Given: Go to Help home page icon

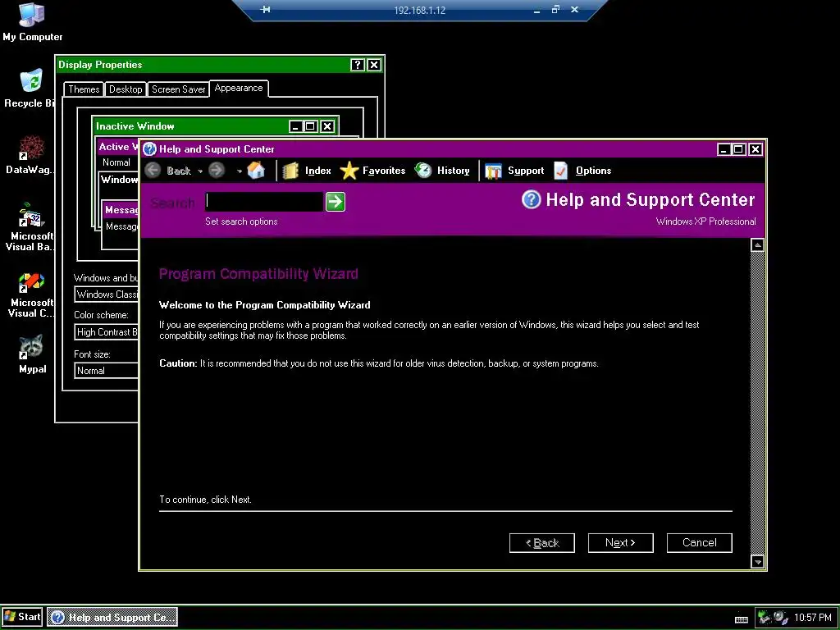Looking at the screenshot, I should (256, 171).
